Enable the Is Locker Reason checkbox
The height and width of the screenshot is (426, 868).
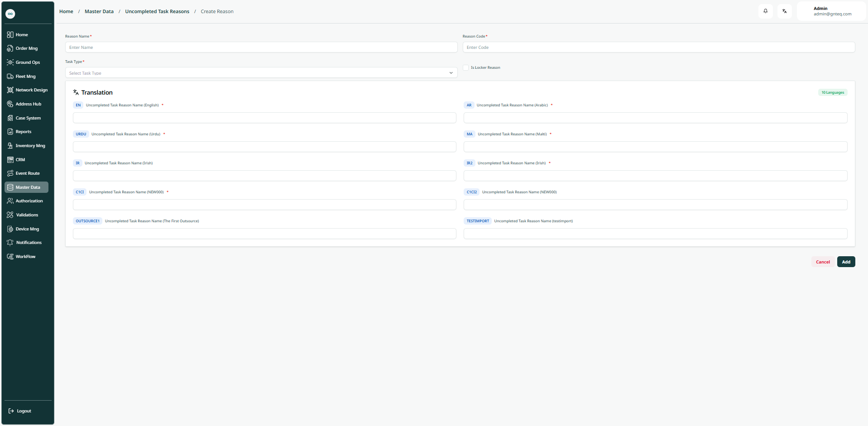click(465, 68)
